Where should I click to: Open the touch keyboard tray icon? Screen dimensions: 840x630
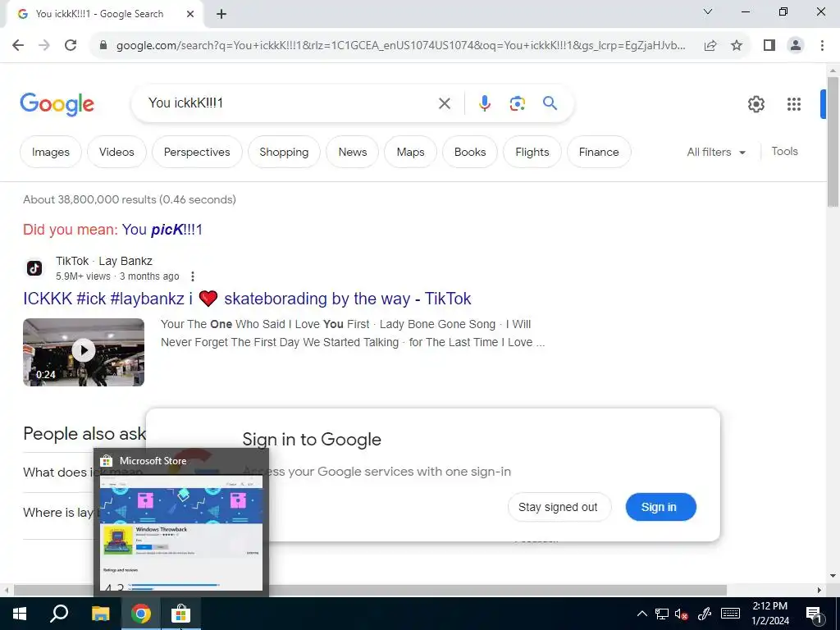[730, 614]
